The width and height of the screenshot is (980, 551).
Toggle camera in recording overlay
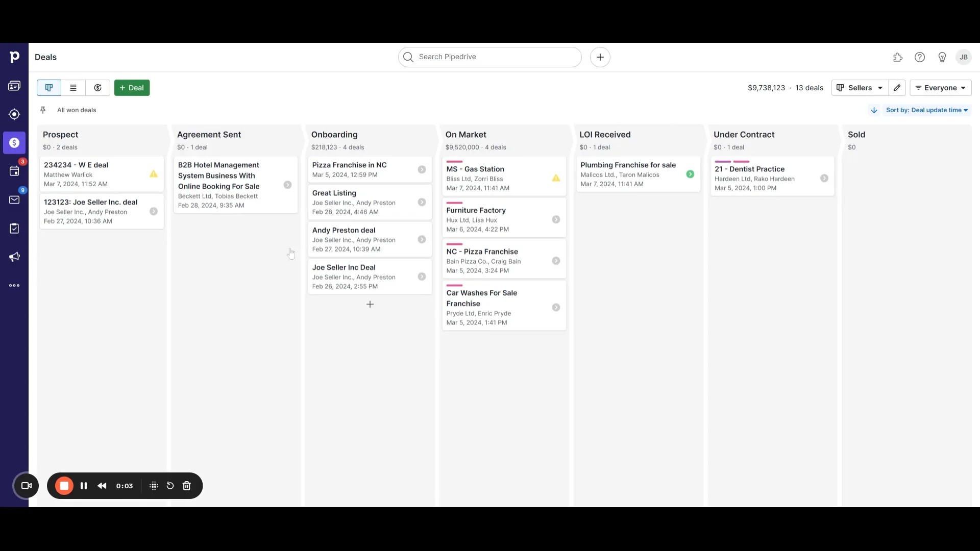(26, 486)
